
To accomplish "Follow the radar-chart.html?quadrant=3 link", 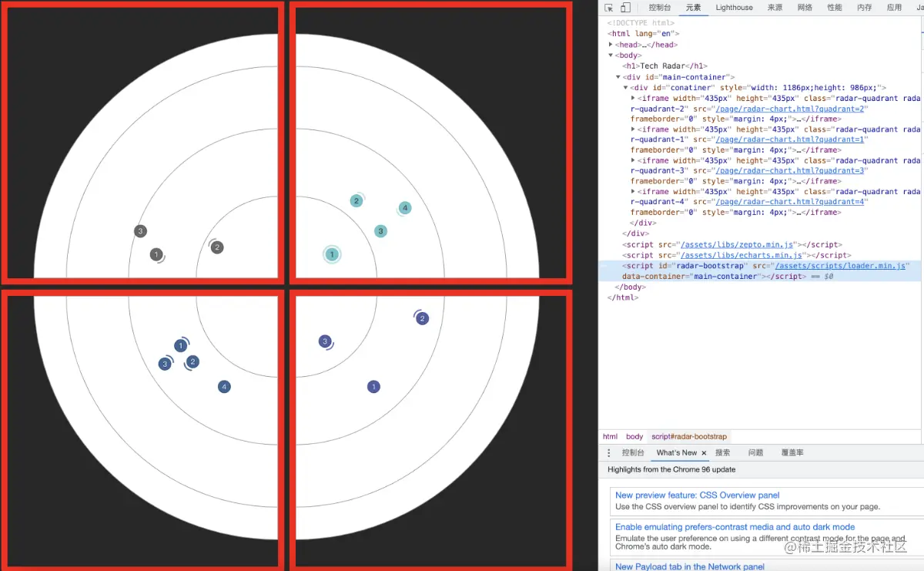I will pyautogui.click(x=791, y=170).
